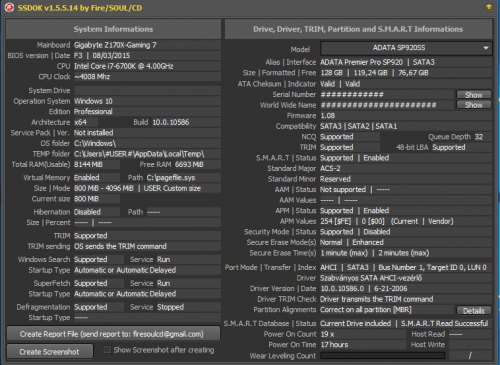Click the S.M.A.R.T Status value Supported | Enabled
The image size is (500, 365).
[x=406, y=158]
